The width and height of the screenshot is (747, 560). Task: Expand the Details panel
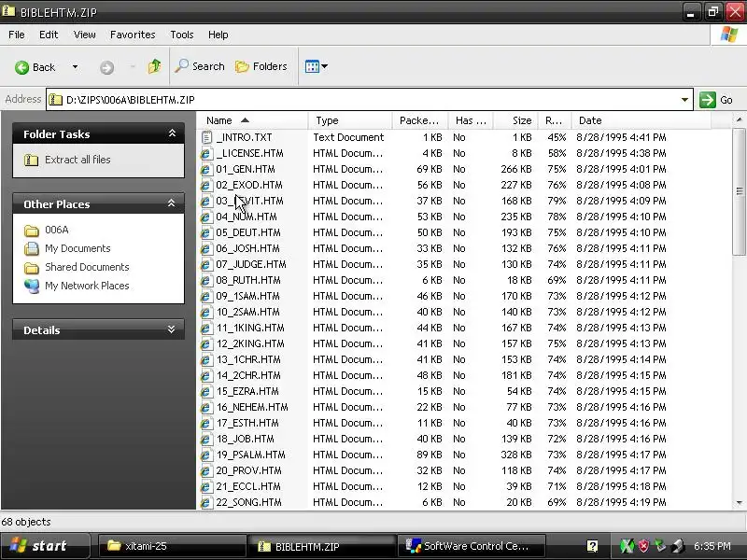coord(172,329)
